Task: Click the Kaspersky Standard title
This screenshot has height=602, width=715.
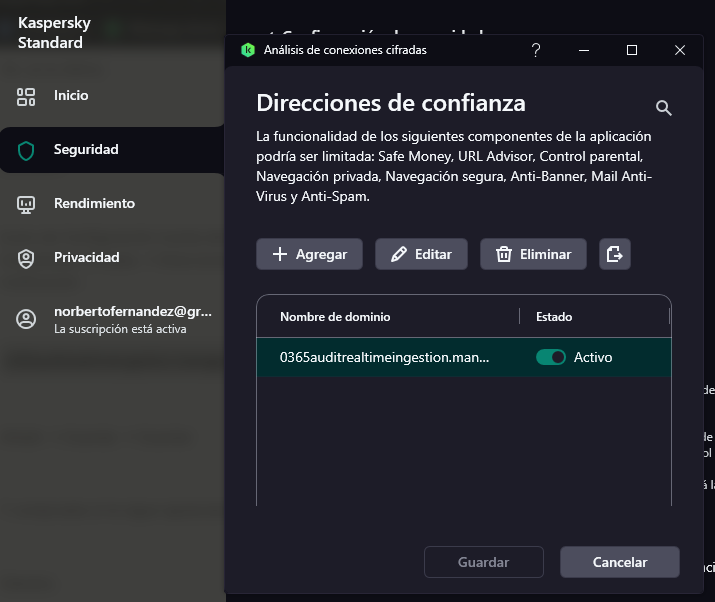Action: 54,32
